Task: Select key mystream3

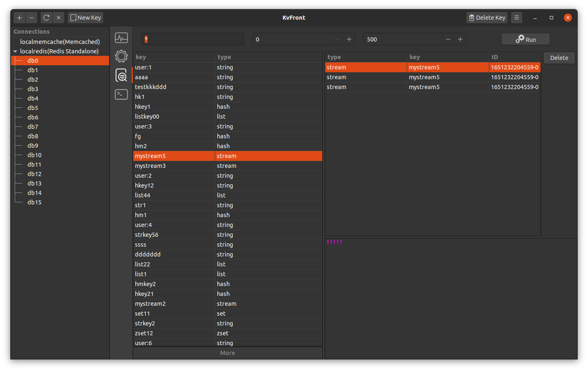Action: click(228, 166)
